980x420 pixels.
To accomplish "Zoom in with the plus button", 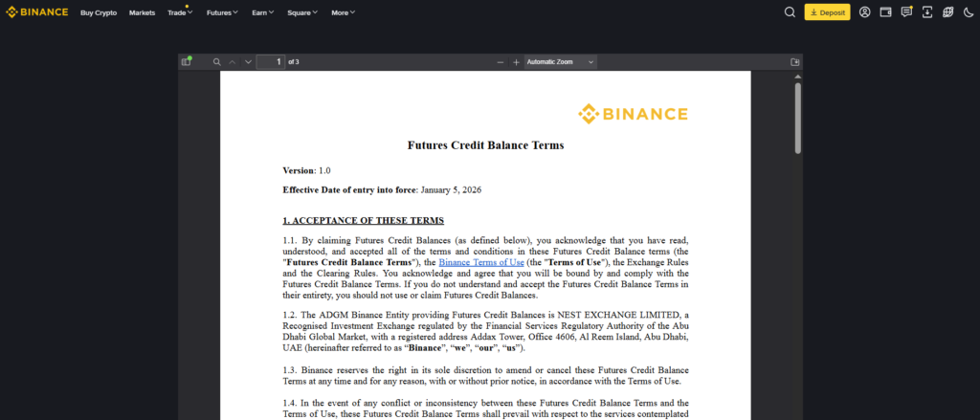I will [516, 62].
